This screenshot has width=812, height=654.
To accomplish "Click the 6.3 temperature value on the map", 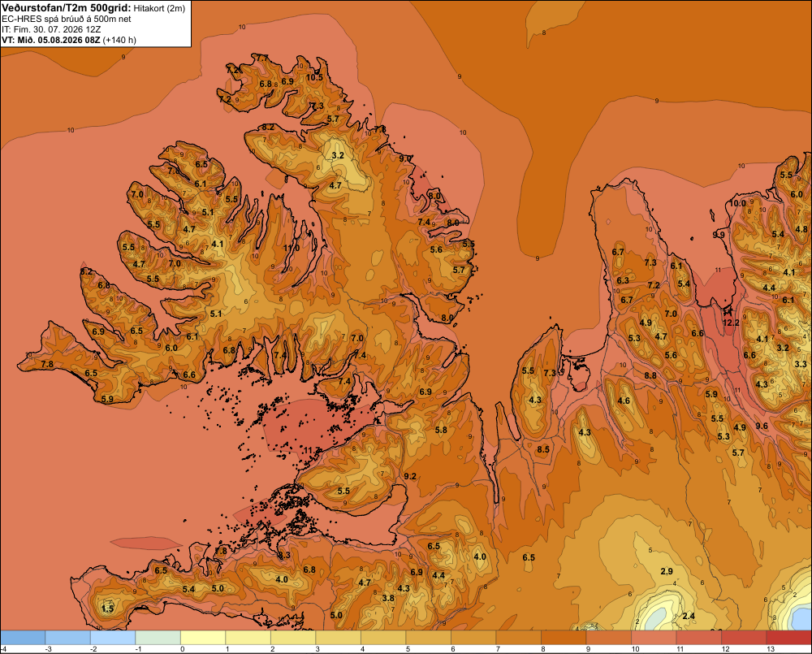I will (623, 280).
